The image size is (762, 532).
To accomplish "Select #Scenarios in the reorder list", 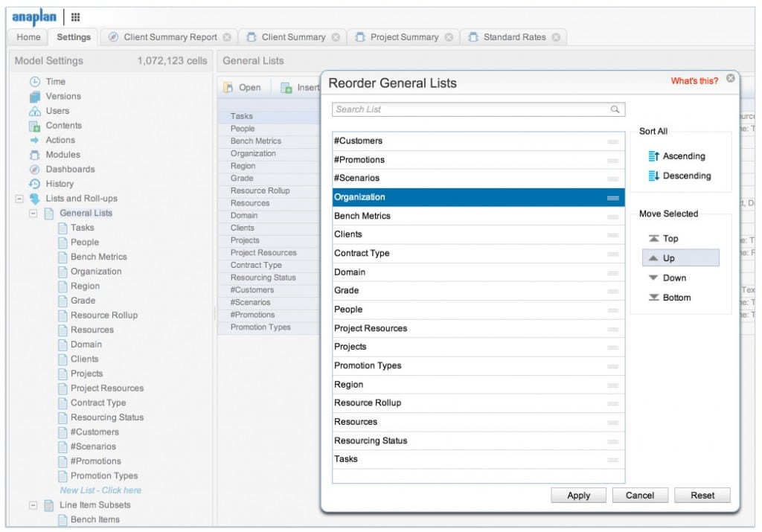I will pyautogui.click(x=478, y=179).
